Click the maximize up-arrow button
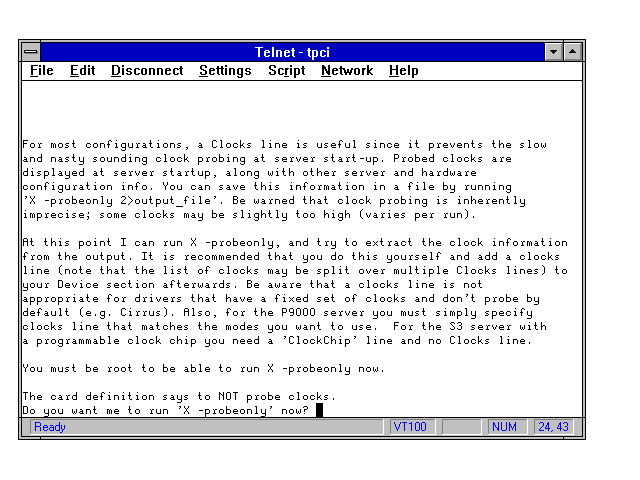 pos(572,51)
